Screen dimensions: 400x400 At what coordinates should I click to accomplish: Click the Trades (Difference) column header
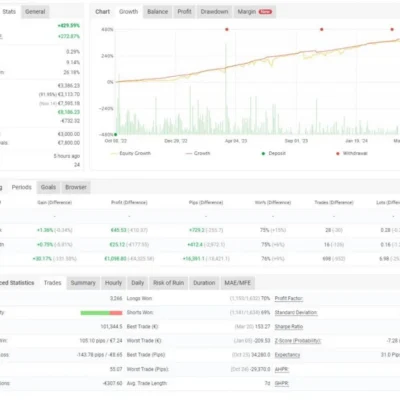pos(334,202)
